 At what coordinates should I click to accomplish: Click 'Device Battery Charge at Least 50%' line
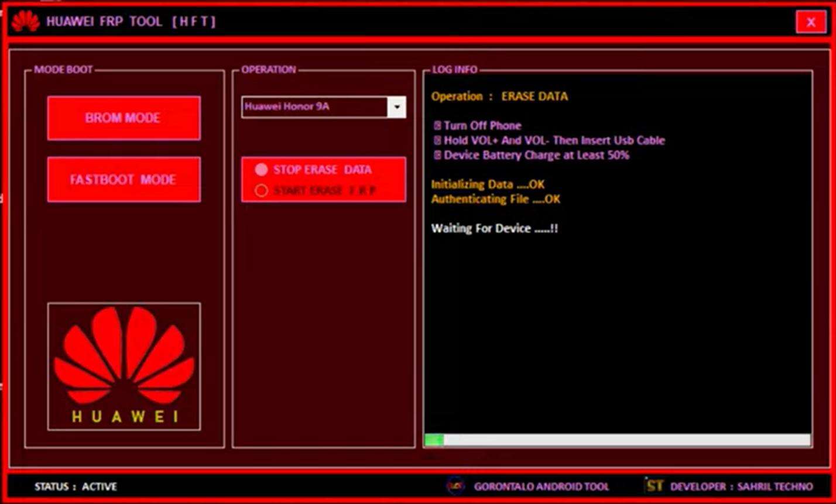(x=532, y=155)
